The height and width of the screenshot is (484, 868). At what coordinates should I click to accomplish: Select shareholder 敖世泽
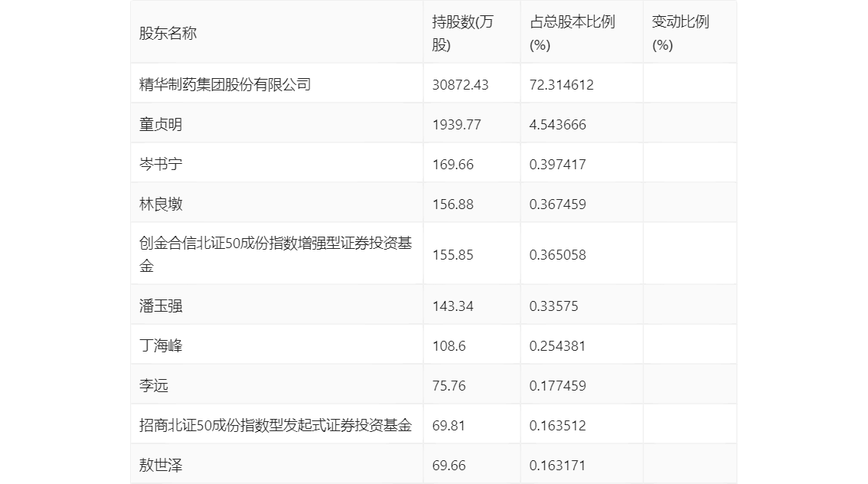[161, 466]
